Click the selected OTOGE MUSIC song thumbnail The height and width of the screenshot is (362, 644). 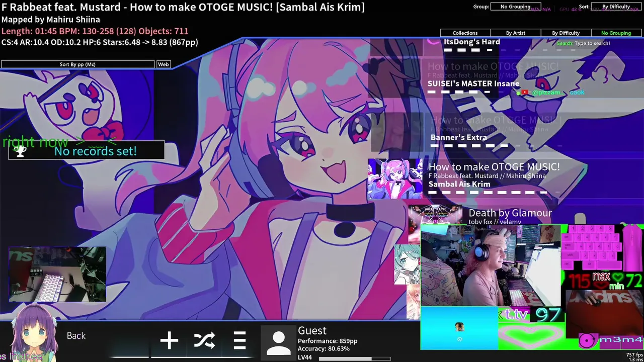click(x=395, y=179)
